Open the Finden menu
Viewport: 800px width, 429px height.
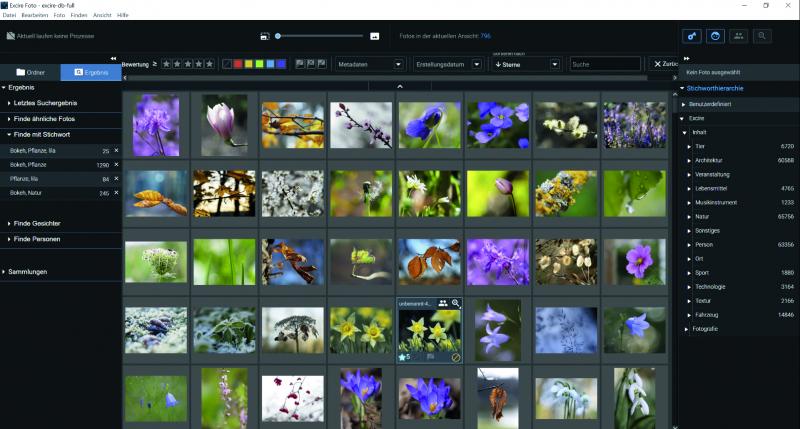click(x=78, y=16)
